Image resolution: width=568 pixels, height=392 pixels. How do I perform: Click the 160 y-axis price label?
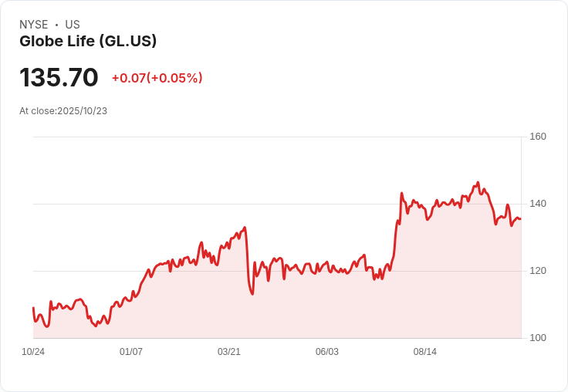[538, 137]
